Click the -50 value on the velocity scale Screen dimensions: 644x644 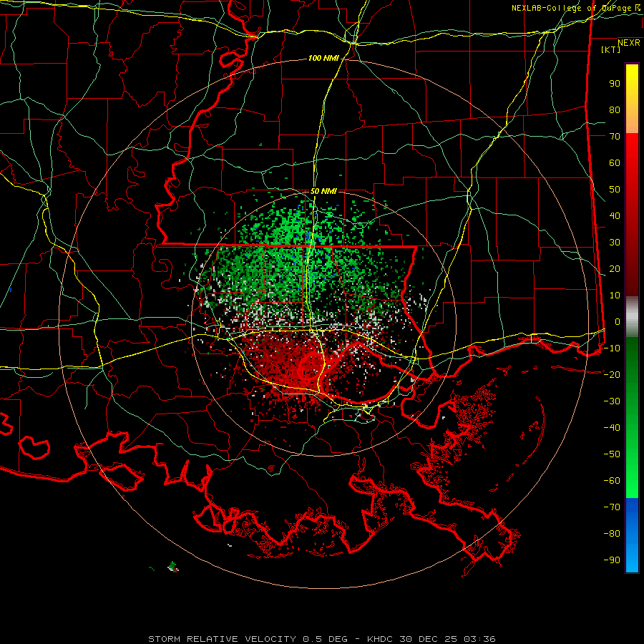pos(612,454)
